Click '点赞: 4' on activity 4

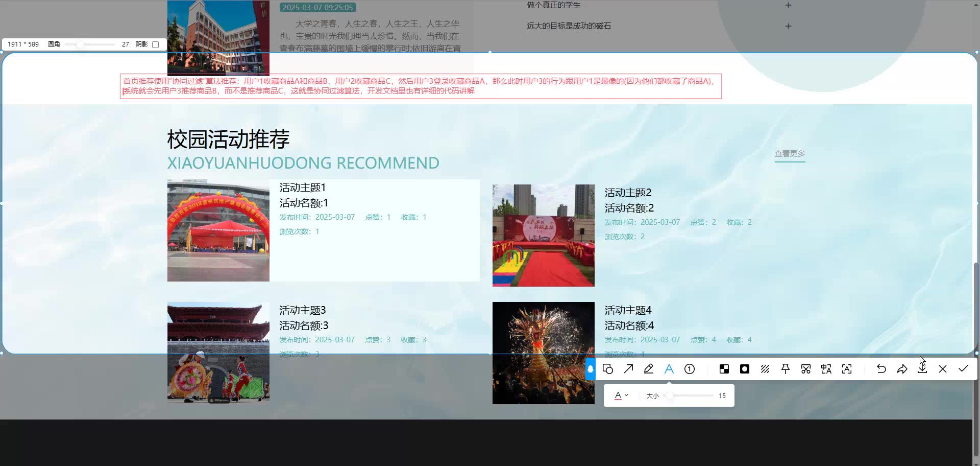tap(703, 340)
